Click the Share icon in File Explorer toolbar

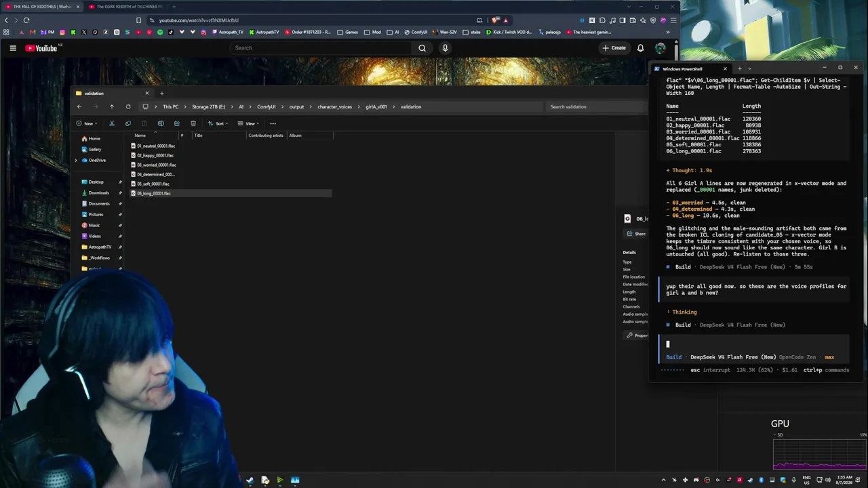click(x=177, y=123)
